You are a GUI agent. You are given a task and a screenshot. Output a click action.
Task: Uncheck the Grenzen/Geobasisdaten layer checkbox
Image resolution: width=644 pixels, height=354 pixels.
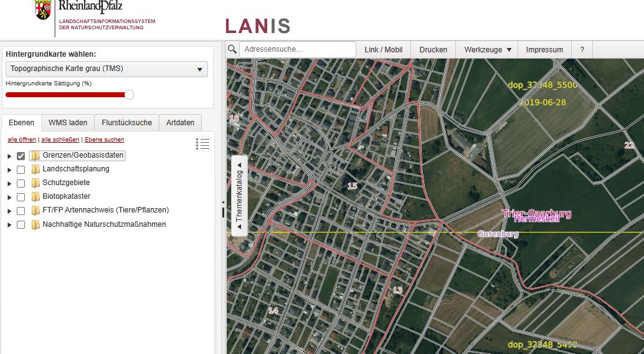click(x=21, y=156)
